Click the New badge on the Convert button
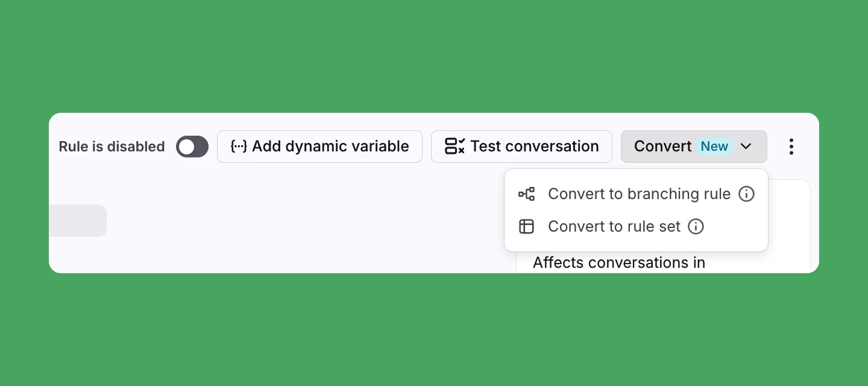Image resolution: width=868 pixels, height=386 pixels. tap(714, 146)
